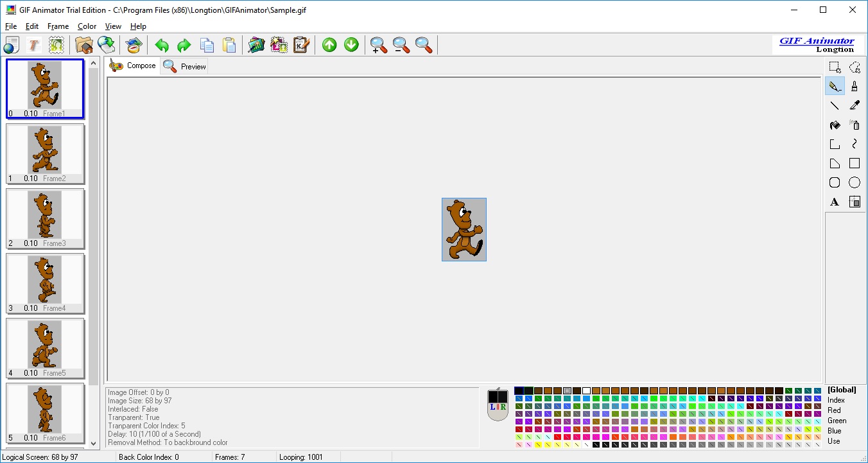This screenshot has height=463, width=868.
Task: Click the text banner 'T' toolbar icon
Action: [x=34, y=45]
